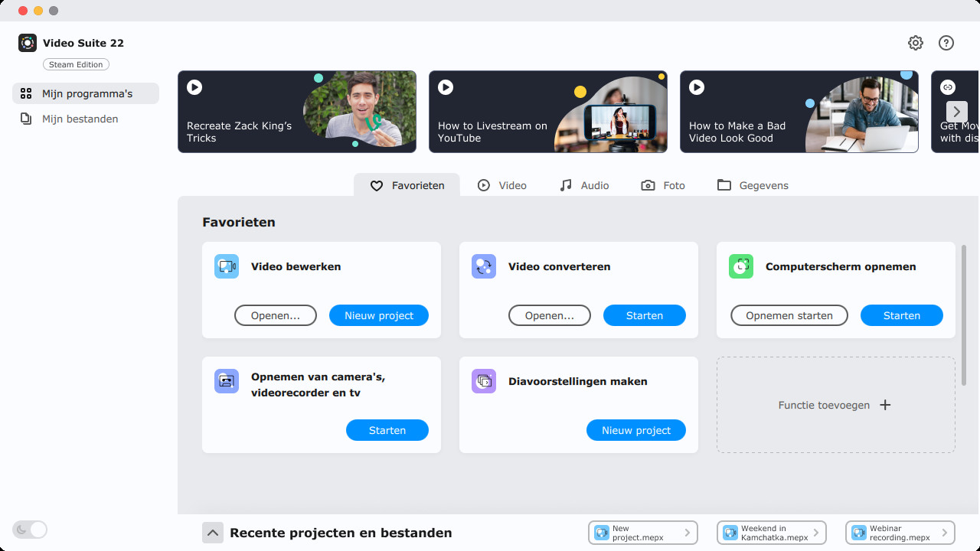Open the Weekend in Kamchatka.mepx project
980x551 pixels.
click(771, 533)
